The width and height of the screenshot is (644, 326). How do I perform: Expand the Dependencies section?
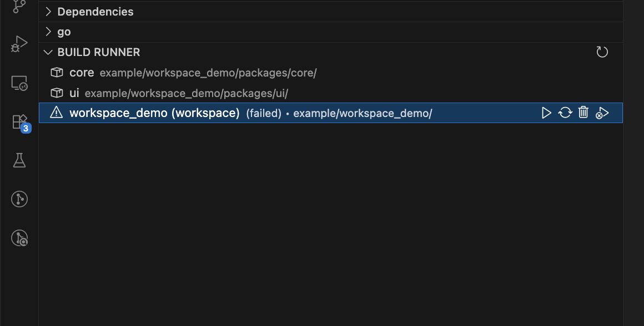coord(48,12)
